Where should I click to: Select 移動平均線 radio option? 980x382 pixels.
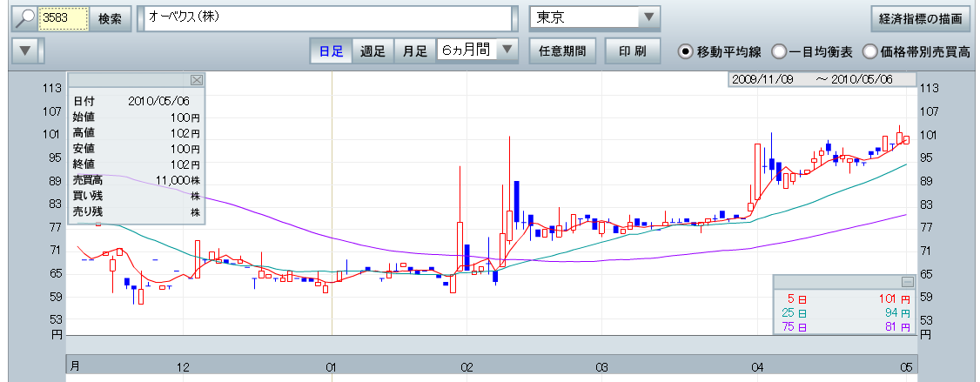(685, 51)
